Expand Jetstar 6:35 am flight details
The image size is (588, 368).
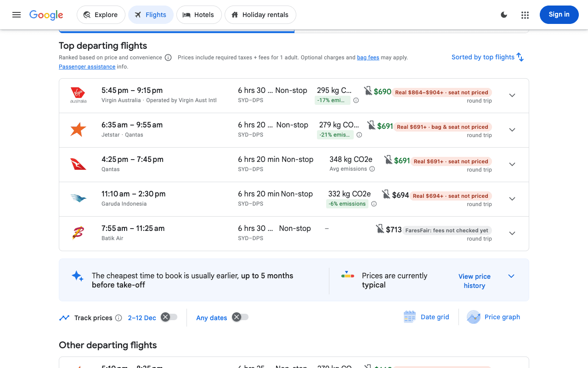click(512, 130)
